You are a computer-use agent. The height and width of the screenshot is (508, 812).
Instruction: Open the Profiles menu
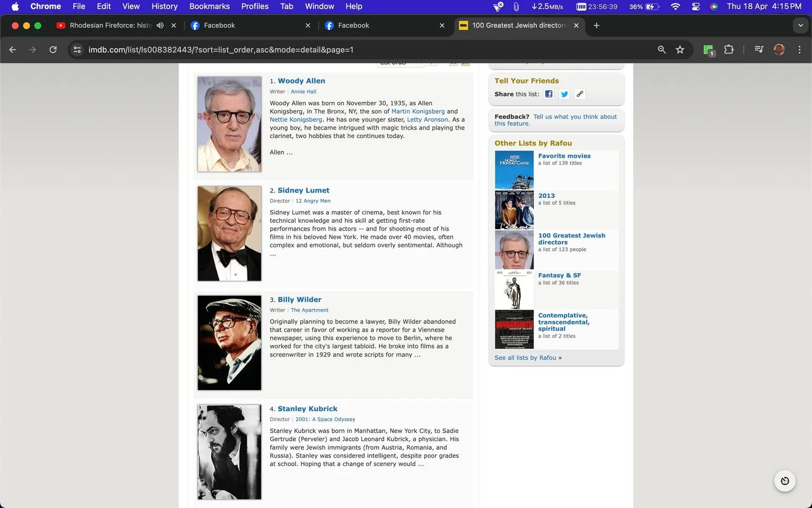click(255, 6)
